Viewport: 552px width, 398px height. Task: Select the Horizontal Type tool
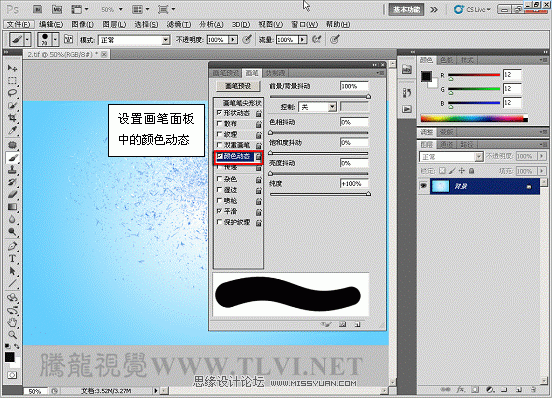point(12,259)
